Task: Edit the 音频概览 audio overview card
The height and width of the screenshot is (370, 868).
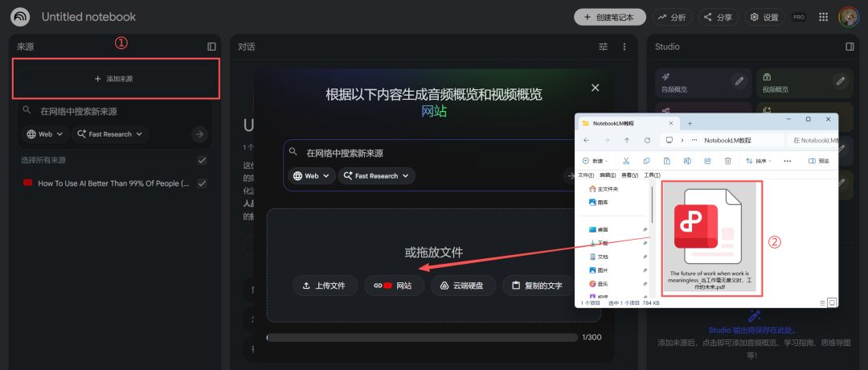Action: [739, 81]
